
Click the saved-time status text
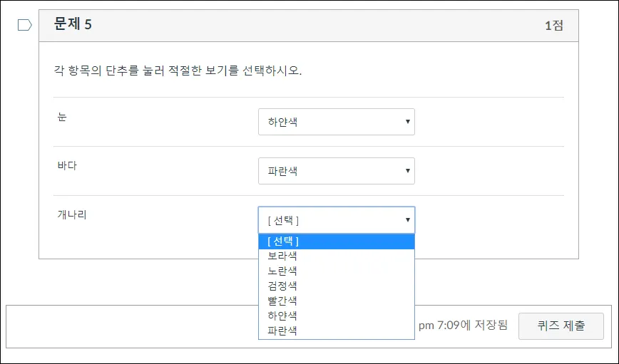coord(463,326)
